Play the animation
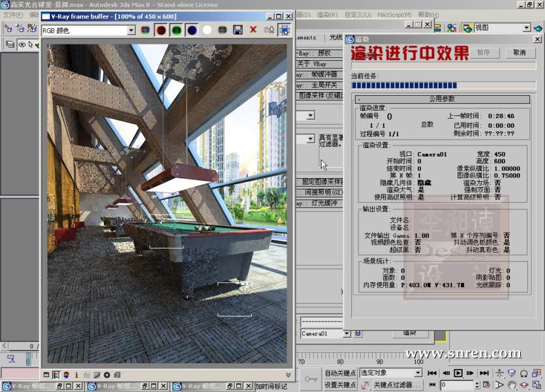 [458, 373]
